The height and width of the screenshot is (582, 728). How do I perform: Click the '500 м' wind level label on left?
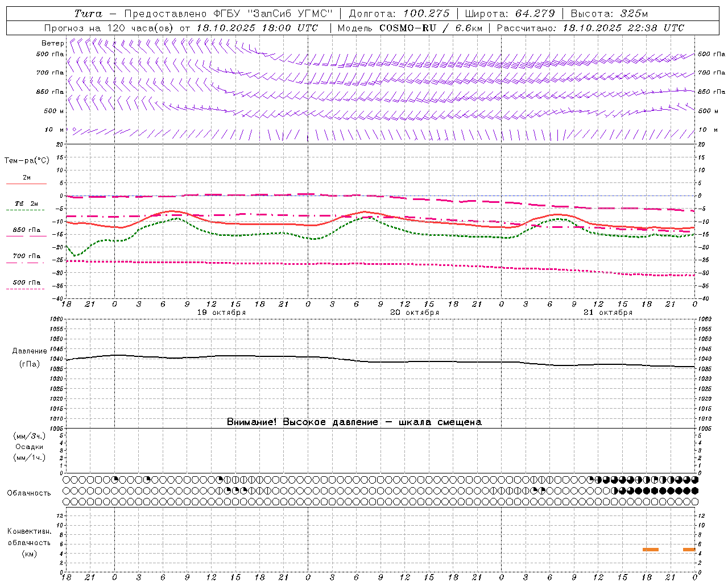(54, 111)
